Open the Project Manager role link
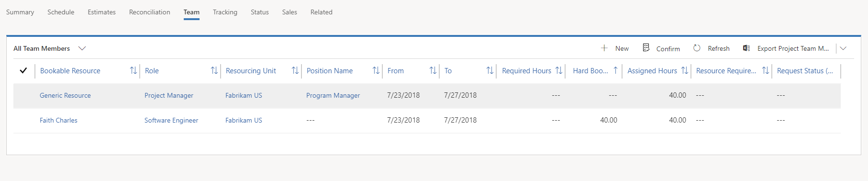 pyautogui.click(x=169, y=95)
